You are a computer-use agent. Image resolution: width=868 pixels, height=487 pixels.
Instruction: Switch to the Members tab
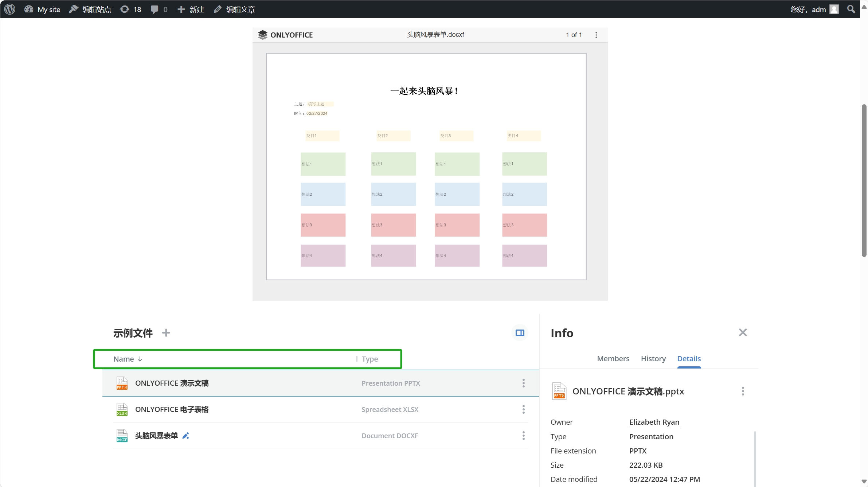click(x=613, y=359)
